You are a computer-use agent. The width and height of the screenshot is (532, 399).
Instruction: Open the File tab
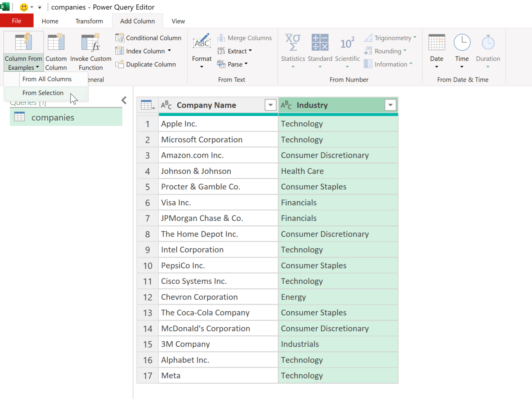[x=16, y=21]
